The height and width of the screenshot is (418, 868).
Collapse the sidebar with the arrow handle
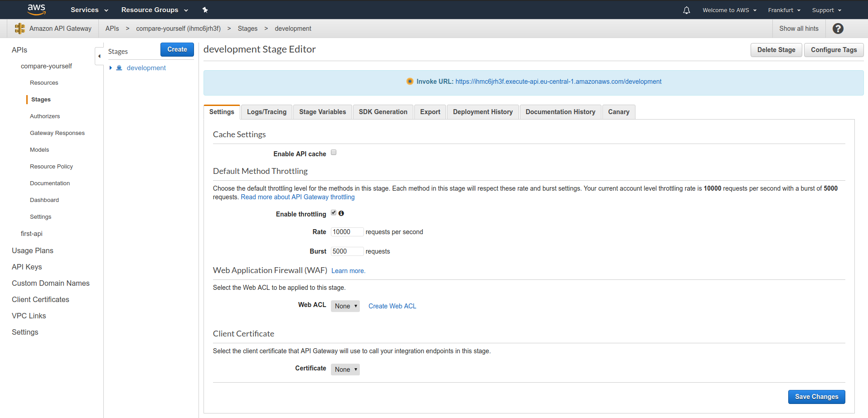99,56
